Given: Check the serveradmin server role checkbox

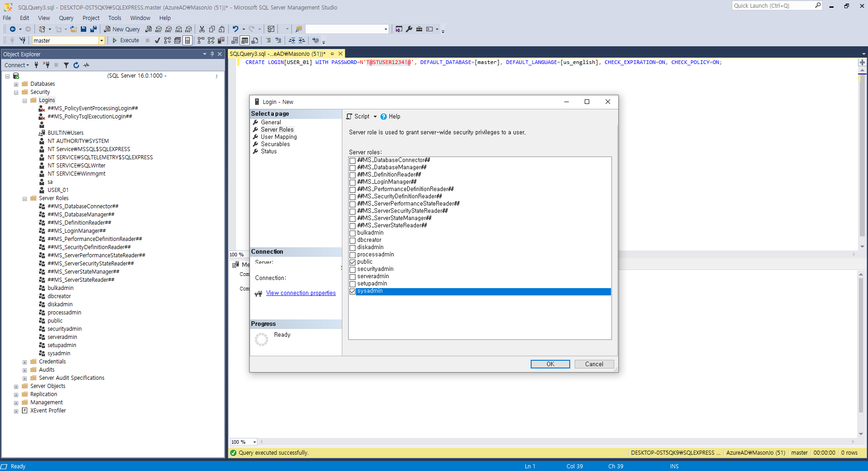Looking at the screenshot, I should tap(352, 277).
